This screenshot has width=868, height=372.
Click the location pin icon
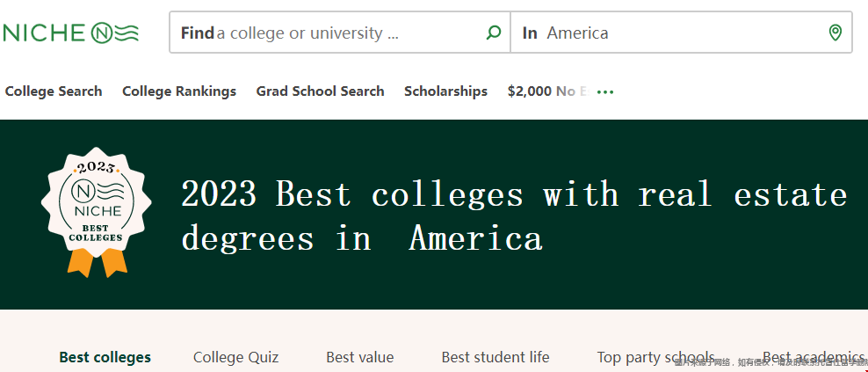click(835, 33)
